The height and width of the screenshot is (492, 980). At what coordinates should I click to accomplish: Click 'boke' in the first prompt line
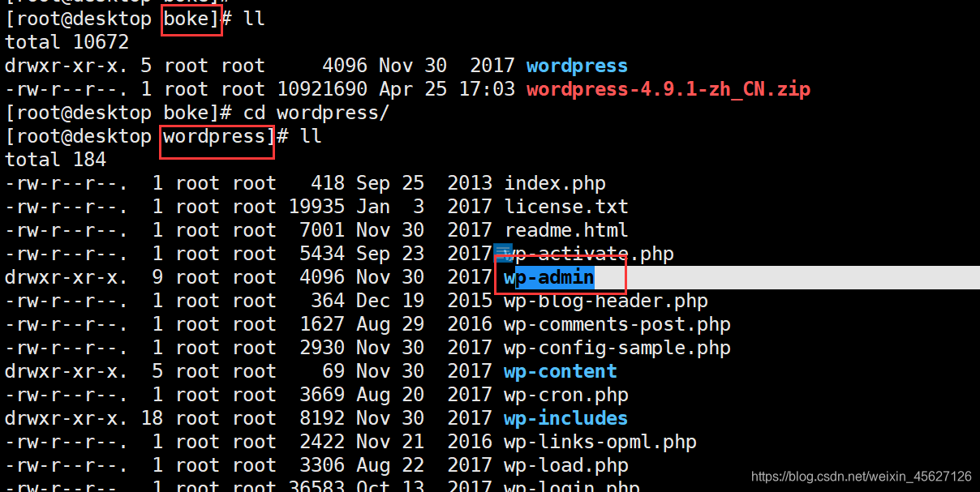tap(187, 19)
